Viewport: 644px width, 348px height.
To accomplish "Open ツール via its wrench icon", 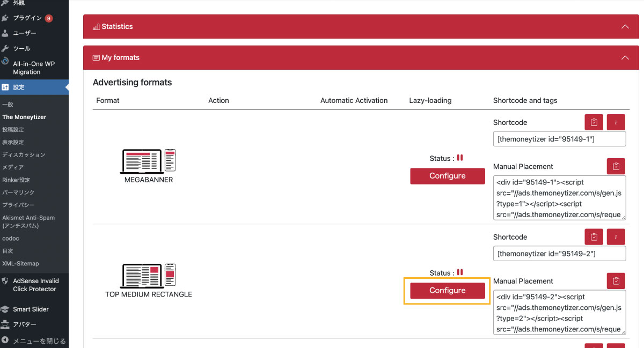I will tap(5, 48).
